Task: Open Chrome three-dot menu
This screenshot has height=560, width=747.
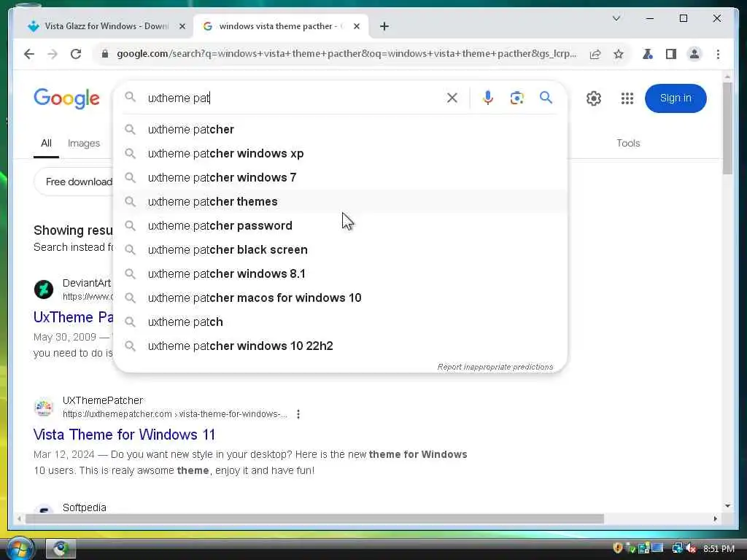Action: pos(718,54)
